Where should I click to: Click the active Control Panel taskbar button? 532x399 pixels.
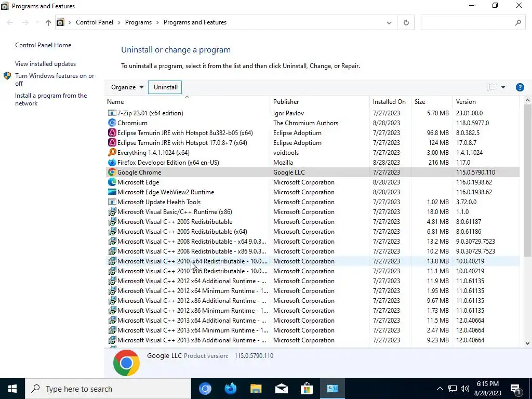(332, 389)
